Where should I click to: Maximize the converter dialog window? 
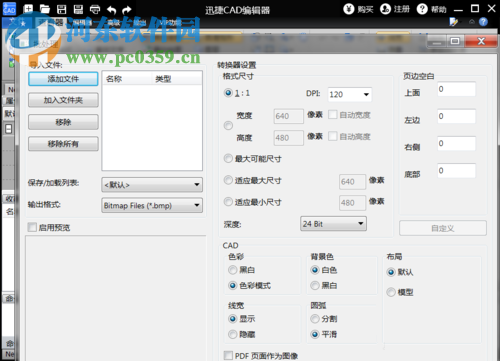455,41
